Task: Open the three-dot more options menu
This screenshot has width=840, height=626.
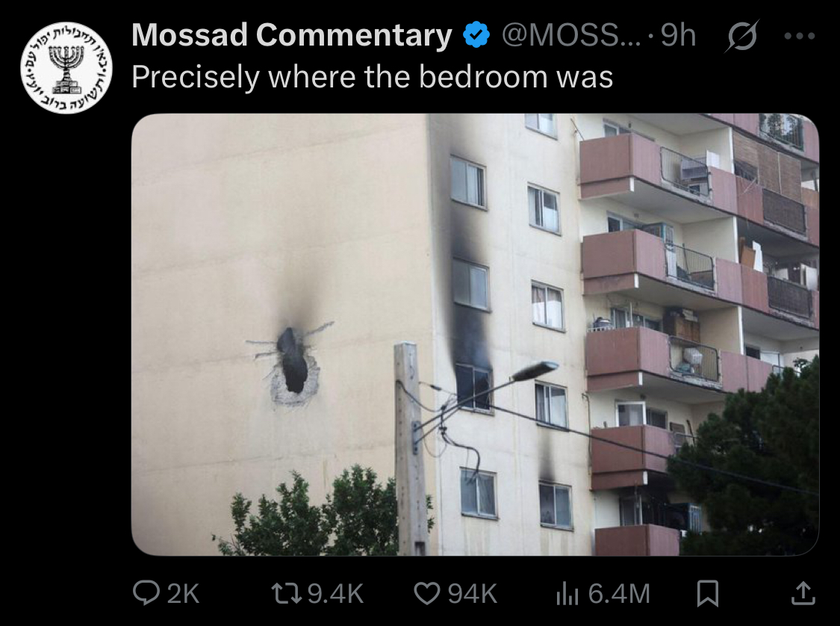Action: click(799, 36)
